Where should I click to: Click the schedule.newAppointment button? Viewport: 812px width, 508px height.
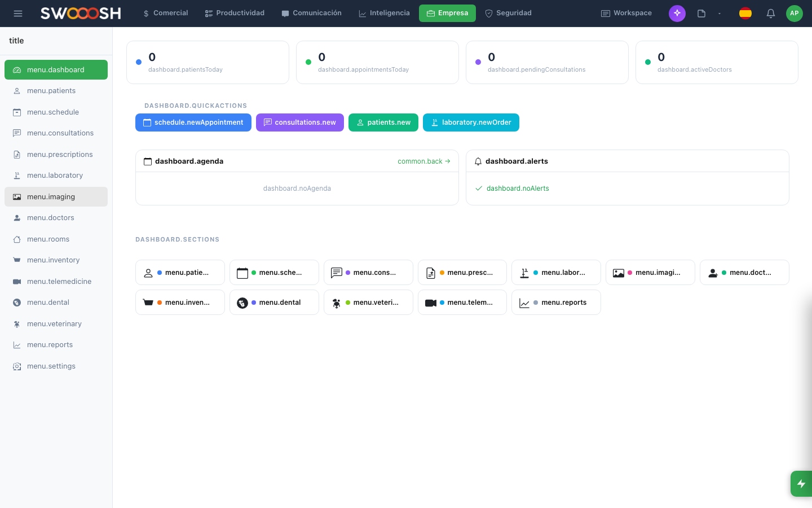point(193,122)
